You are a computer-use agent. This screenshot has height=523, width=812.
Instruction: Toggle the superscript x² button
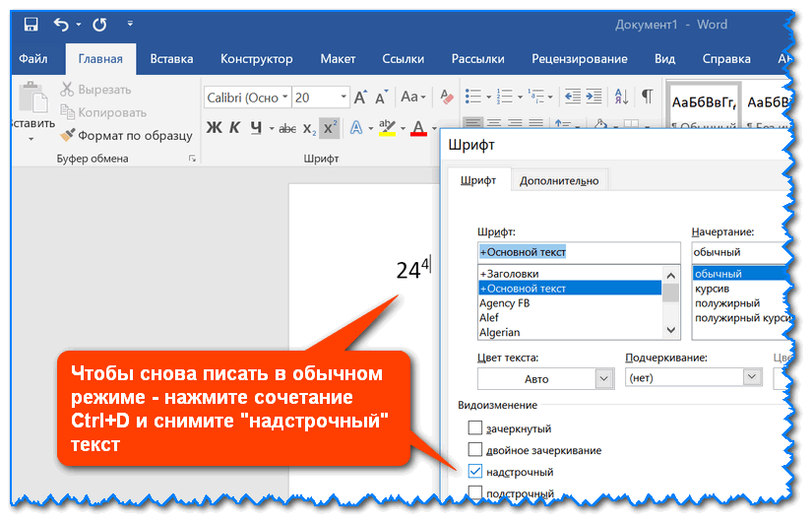click(330, 128)
